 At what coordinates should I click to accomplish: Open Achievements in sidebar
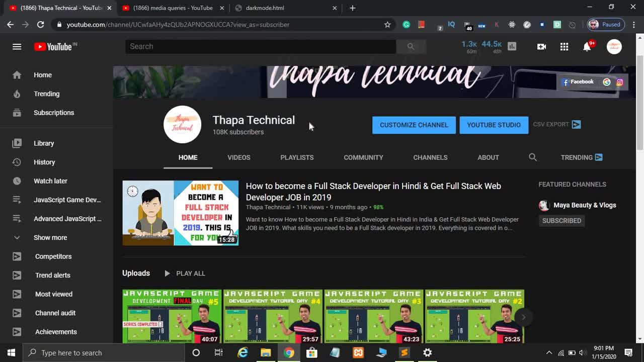point(56,332)
